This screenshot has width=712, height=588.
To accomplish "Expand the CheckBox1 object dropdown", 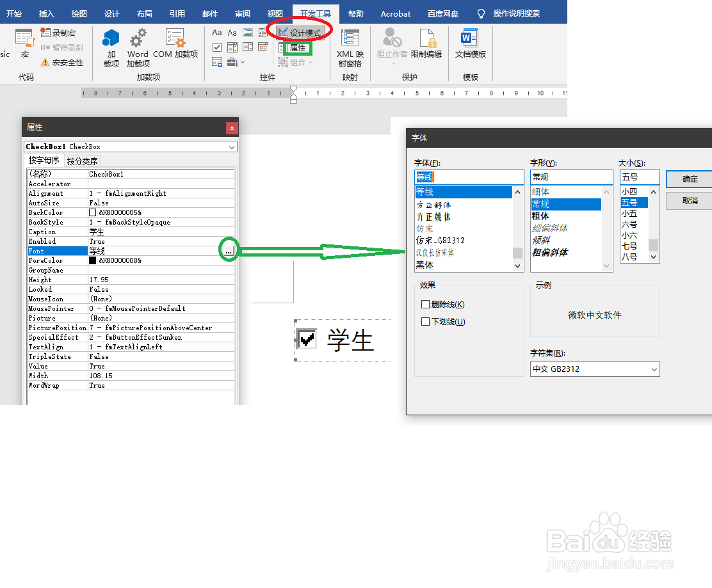I will [x=232, y=147].
